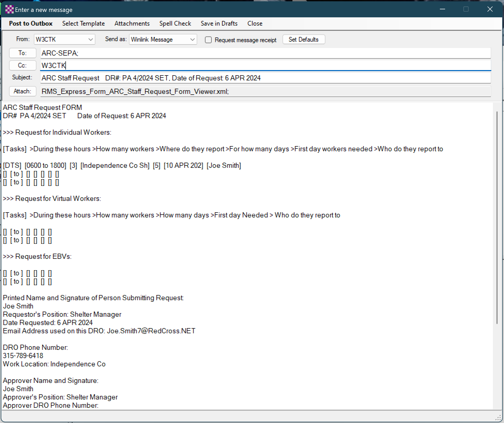Image resolution: width=504 pixels, height=423 pixels.
Task: Click the 'ARC Staff Request FORM' heading line
Action: click(42, 108)
